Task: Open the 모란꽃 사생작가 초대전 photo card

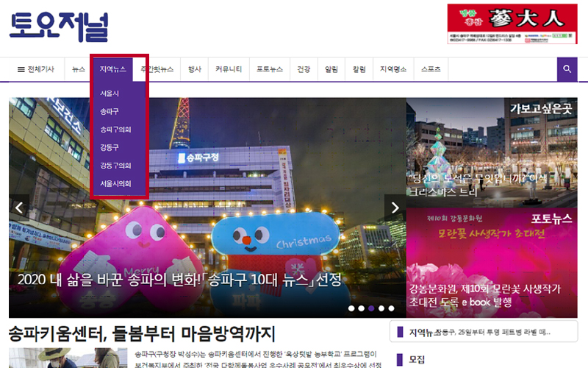Action: coord(492,263)
